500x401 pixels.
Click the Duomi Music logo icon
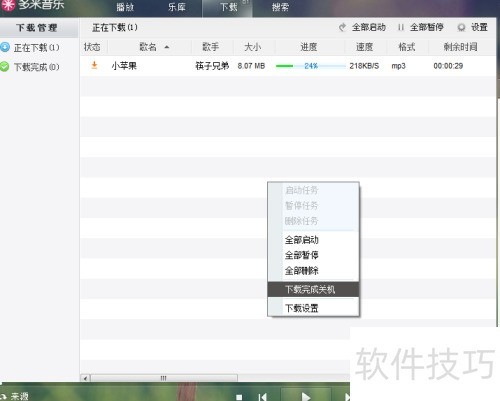[x=7, y=5]
